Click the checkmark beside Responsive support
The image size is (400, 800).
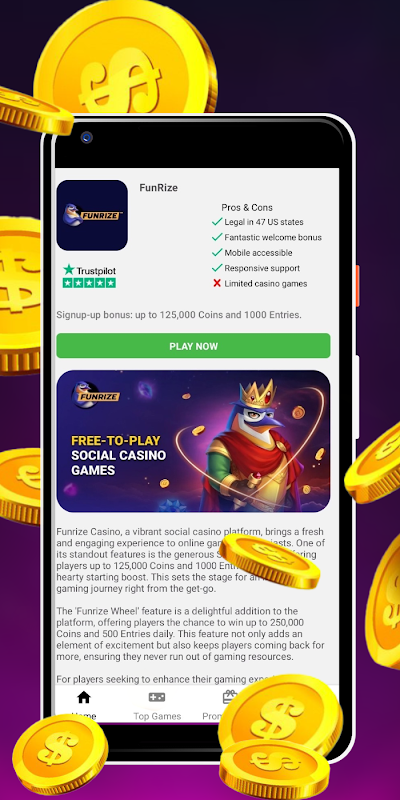pos(217,268)
